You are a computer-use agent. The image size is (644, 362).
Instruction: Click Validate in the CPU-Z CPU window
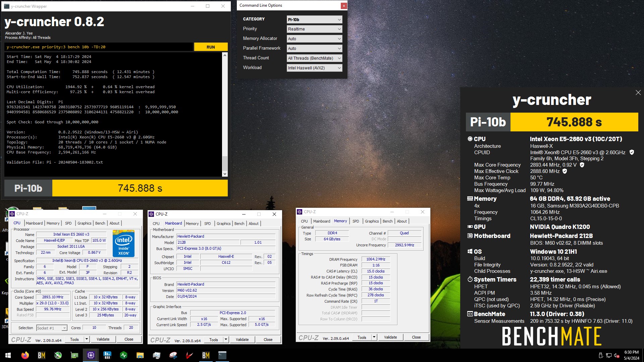(103, 339)
